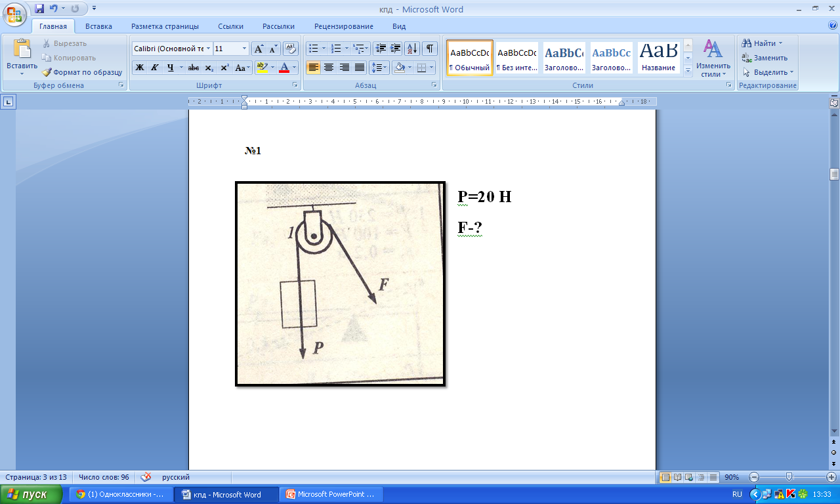
Task: Center the paragraph text
Action: 329,68
